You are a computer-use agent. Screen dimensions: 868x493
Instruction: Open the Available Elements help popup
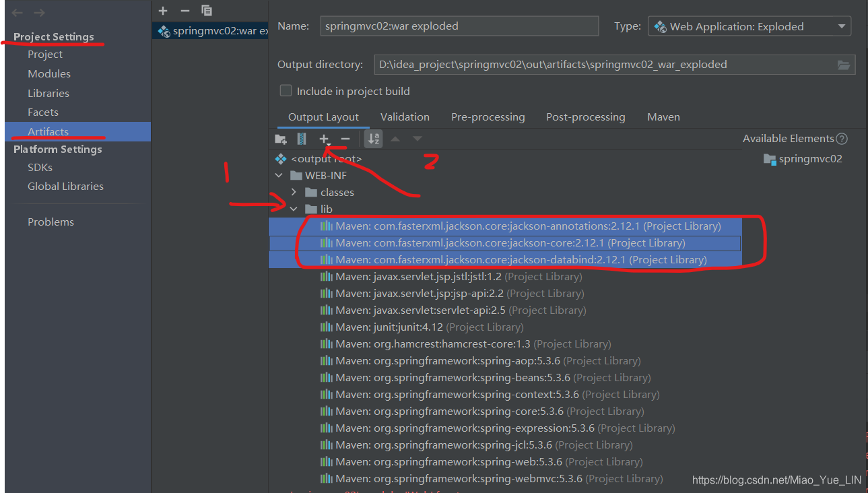pyautogui.click(x=842, y=138)
